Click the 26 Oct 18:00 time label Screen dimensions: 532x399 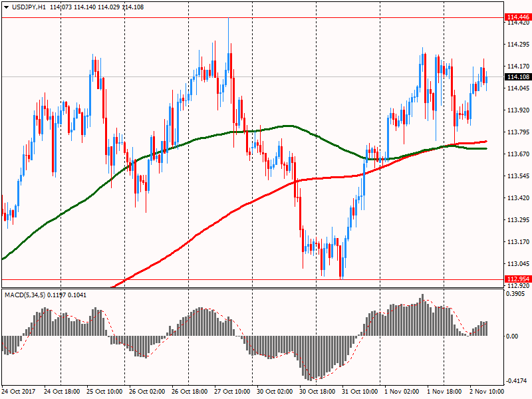coord(190,392)
